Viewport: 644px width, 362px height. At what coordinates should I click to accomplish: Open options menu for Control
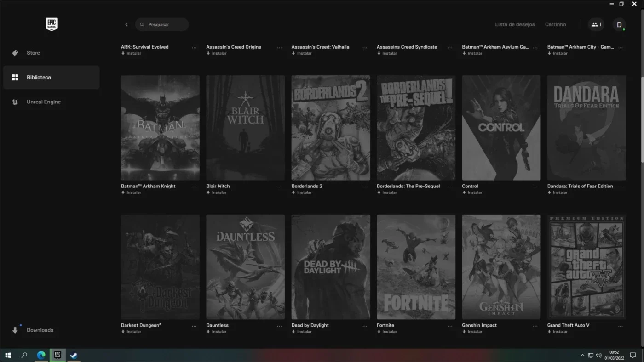pyautogui.click(x=535, y=187)
